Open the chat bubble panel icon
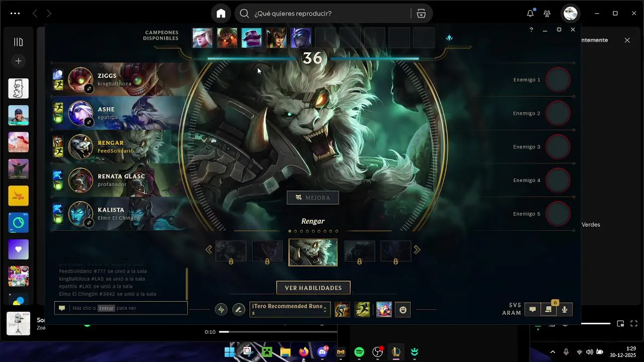Screen dimensions: 644x362 [x=532, y=310]
